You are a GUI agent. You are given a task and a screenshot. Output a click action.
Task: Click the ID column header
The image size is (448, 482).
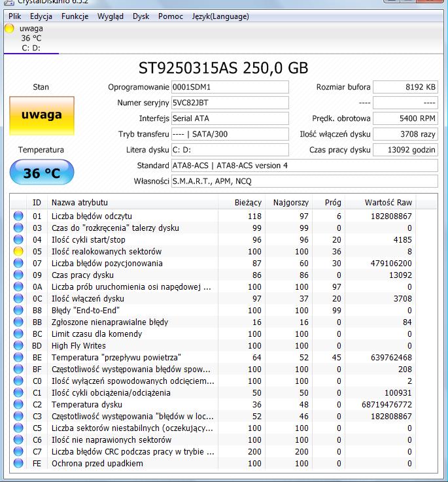(x=37, y=203)
